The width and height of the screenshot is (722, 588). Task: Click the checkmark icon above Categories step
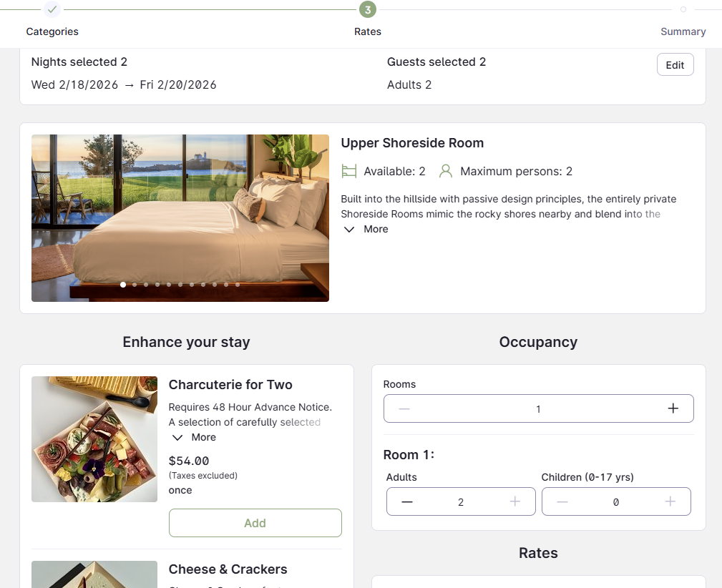[52, 11]
